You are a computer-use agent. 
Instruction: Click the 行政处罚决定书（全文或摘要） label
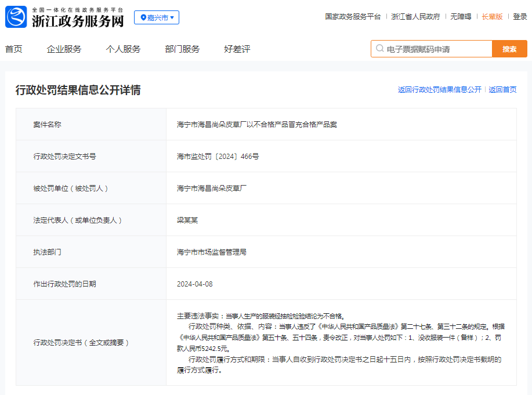[81, 343]
